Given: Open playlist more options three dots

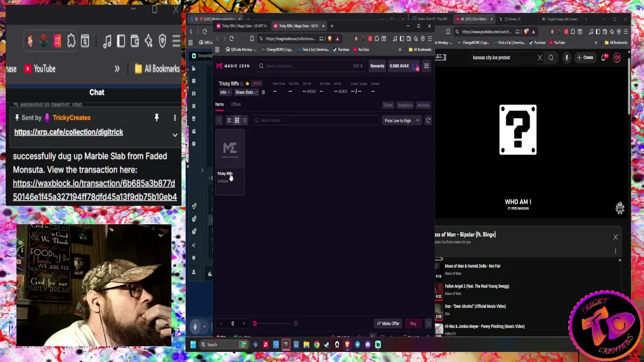Looking at the screenshot, I should point(615,251).
